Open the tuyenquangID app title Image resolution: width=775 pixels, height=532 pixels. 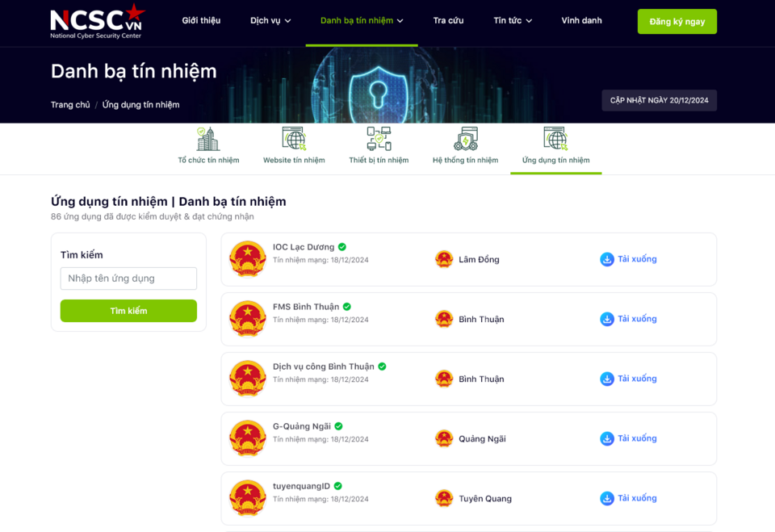[301, 486]
